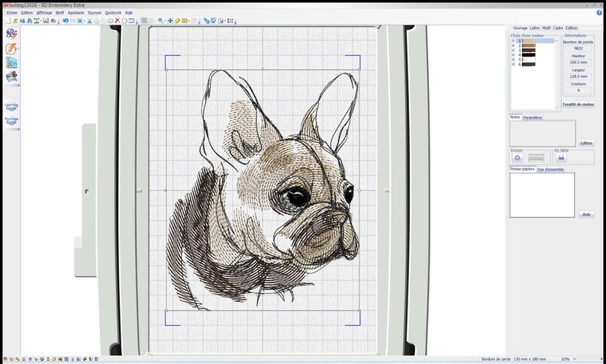Open dropdown arrow next to zoom tool
Image resolution: width=606 pixels, height=364 pixels.
coord(165,21)
